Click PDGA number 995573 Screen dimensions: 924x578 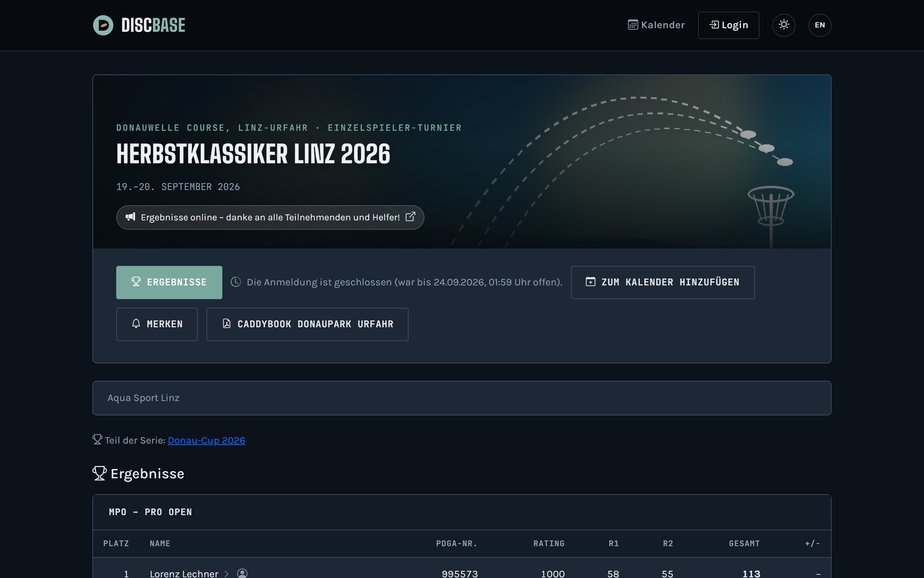pyautogui.click(x=460, y=573)
